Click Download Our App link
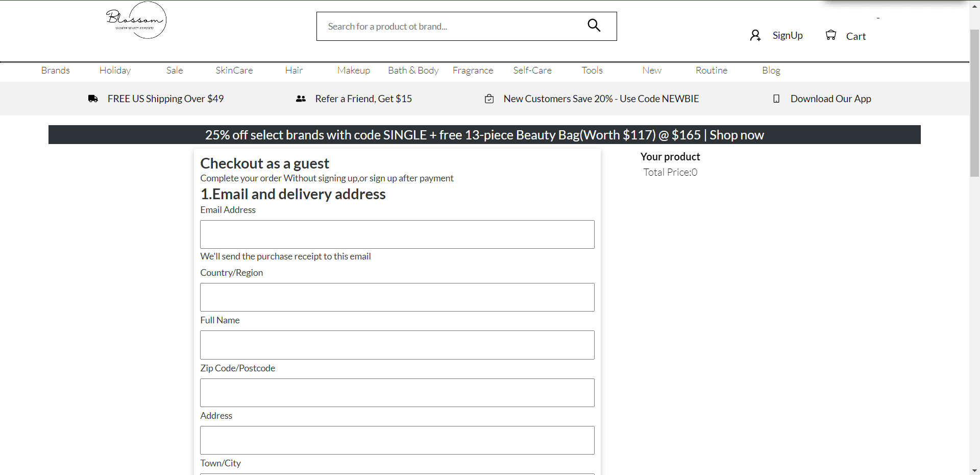This screenshot has width=980, height=475. coord(830,99)
